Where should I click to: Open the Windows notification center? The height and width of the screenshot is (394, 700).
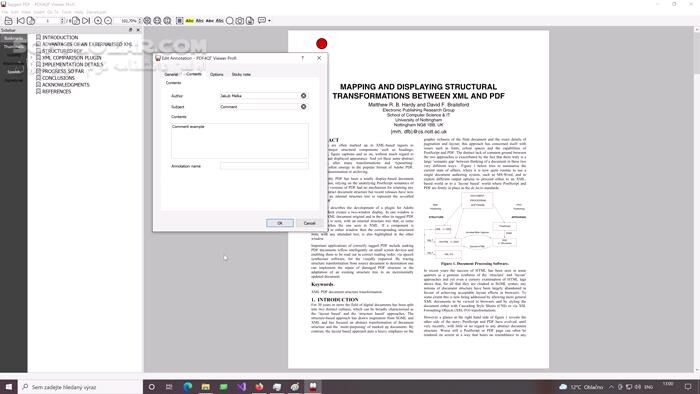pos(688,386)
